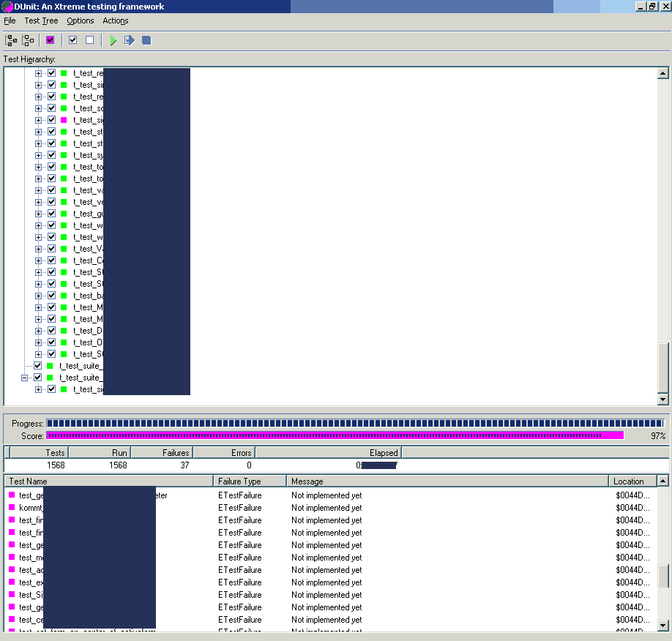This screenshot has width=672, height=641.
Task: Click the green status square of t_test_so
Action: tap(64, 108)
